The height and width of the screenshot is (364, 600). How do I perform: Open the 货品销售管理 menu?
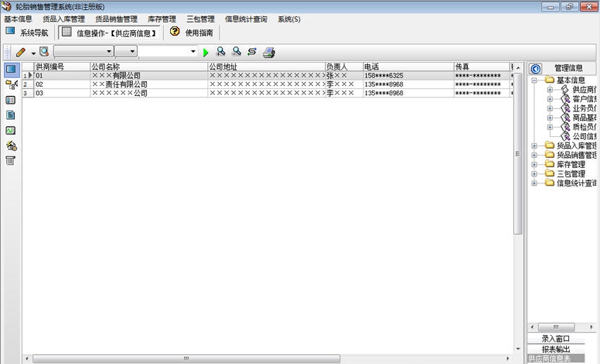pos(116,19)
